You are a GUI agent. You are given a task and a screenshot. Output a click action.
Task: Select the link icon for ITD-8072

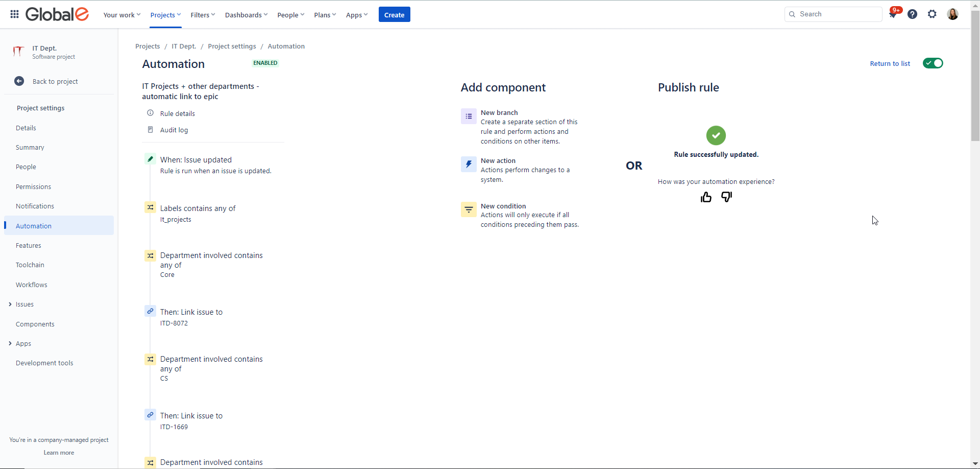(x=150, y=311)
